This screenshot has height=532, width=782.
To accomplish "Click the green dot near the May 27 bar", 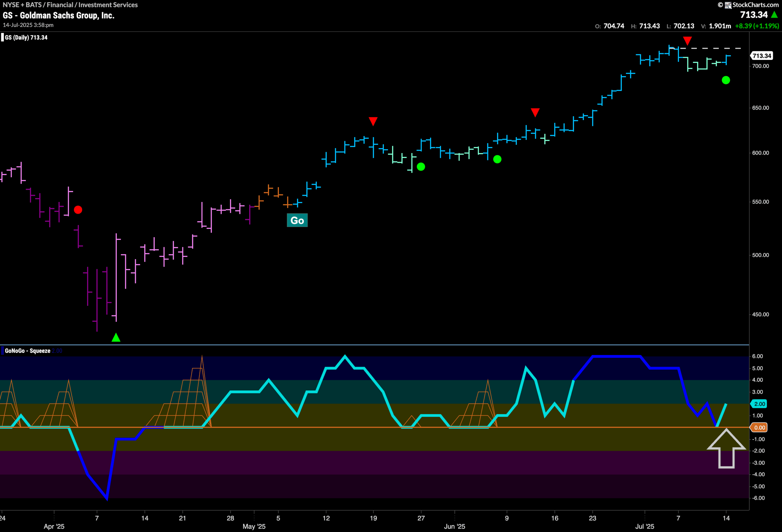I will (421, 167).
